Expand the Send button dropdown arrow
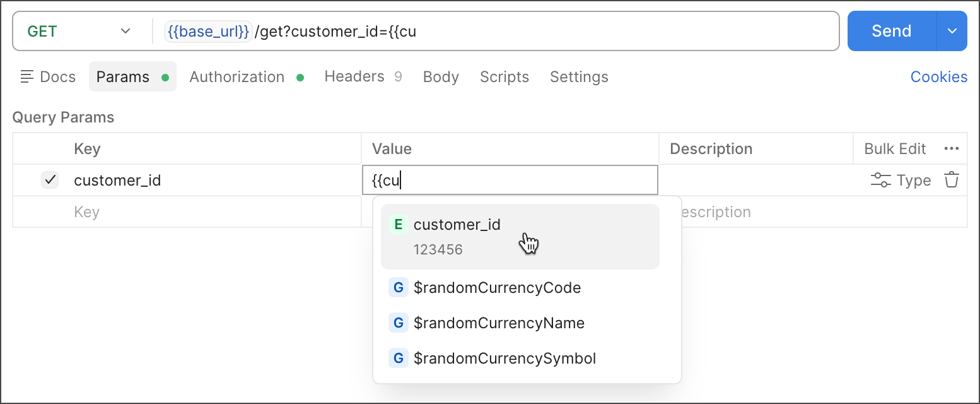 click(952, 31)
